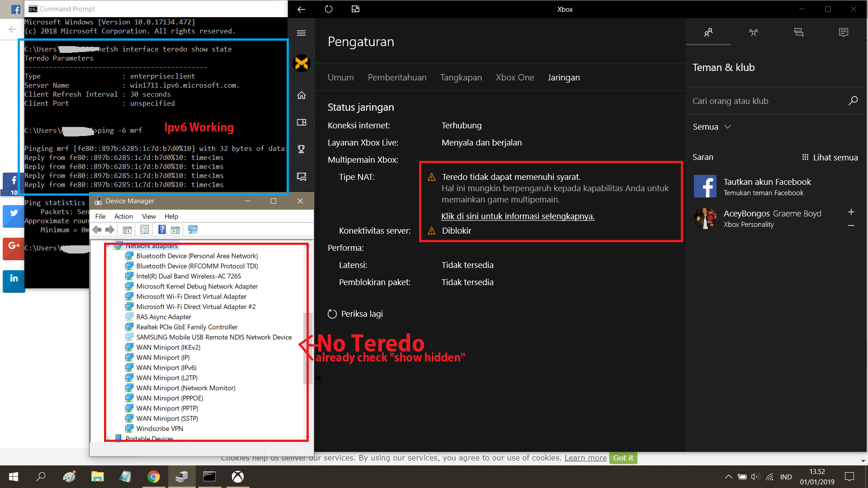Click the Got it cookie button

[x=623, y=458]
